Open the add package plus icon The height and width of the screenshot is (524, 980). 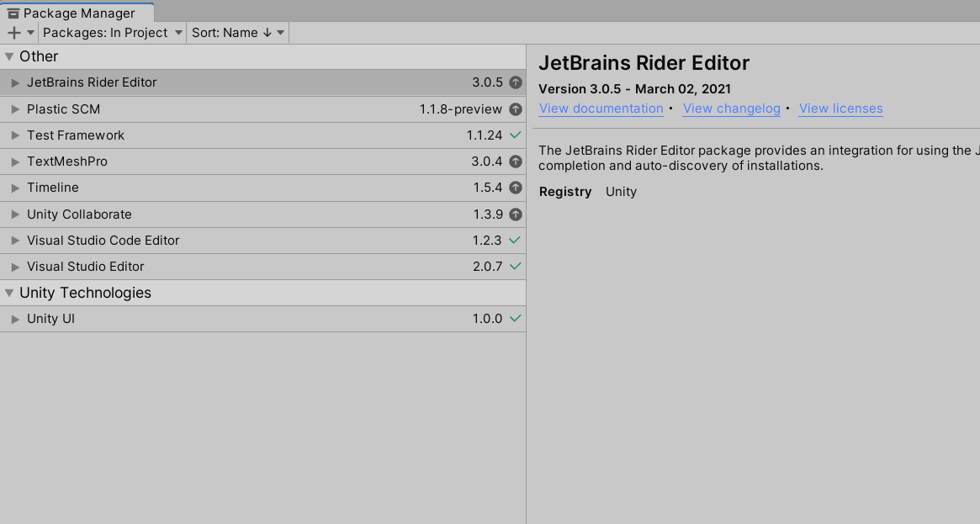pos(13,32)
